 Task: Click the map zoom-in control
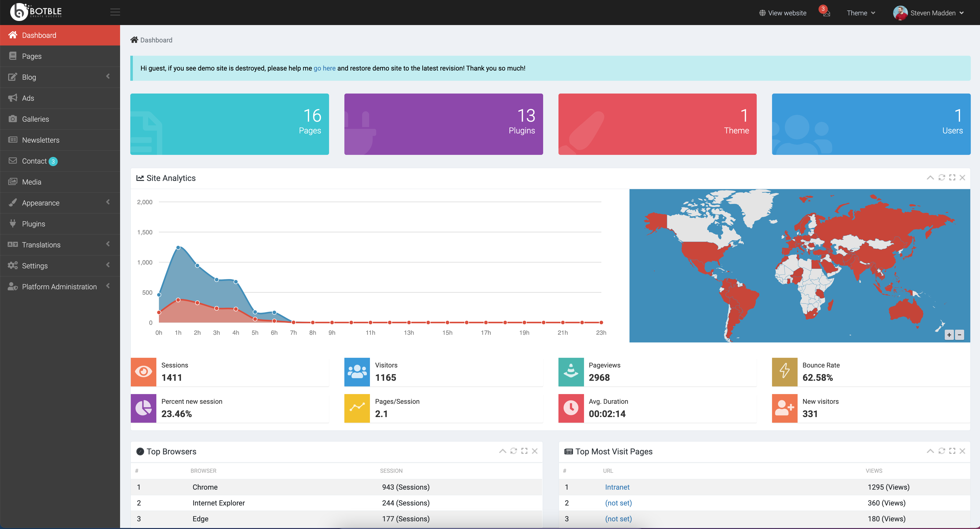[x=949, y=335]
